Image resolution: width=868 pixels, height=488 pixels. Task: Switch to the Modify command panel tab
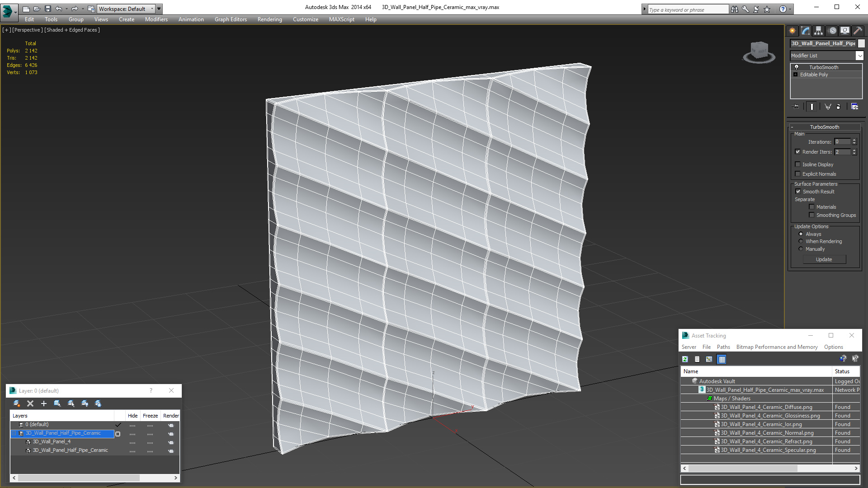click(805, 31)
